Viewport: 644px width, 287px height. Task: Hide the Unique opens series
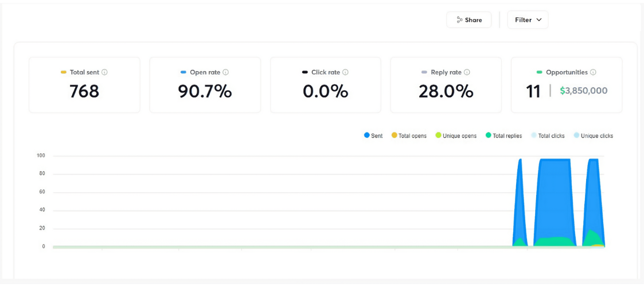(x=456, y=136)
